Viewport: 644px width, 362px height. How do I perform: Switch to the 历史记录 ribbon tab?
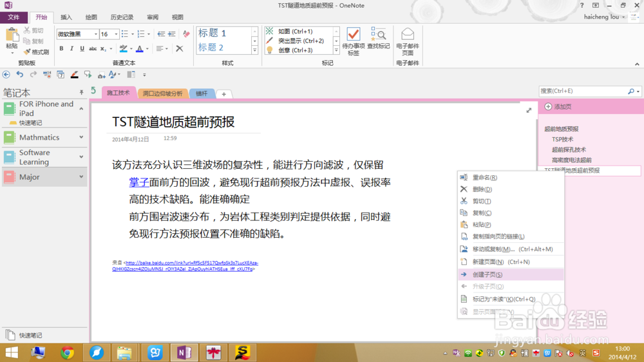click(122, 17)
